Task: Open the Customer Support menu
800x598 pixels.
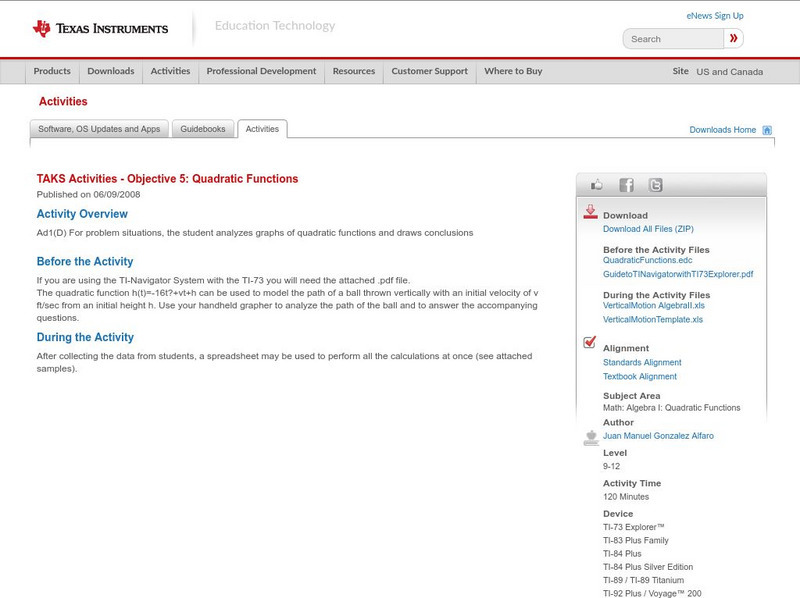Action: 430,71
